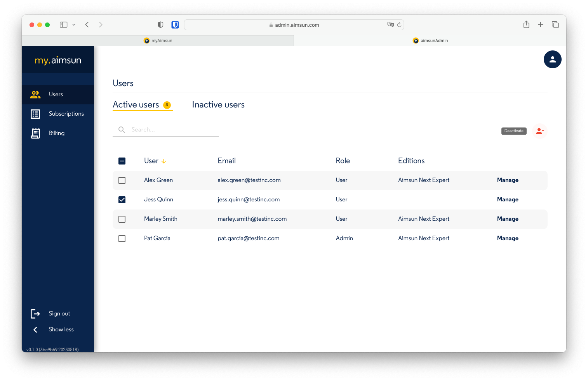Image resolution: width=588 pixels, height=381 pixels.
Task: Click Manage for Pat Garcia
Action: [x=508, y=238]
